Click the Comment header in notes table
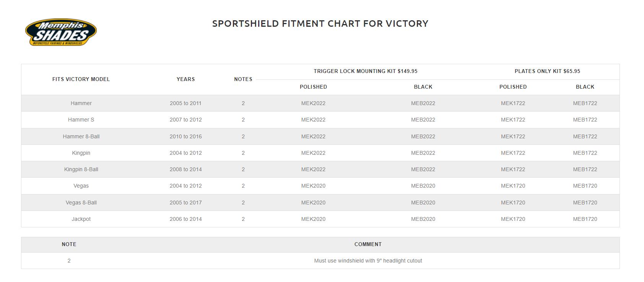 pos(368,244)
